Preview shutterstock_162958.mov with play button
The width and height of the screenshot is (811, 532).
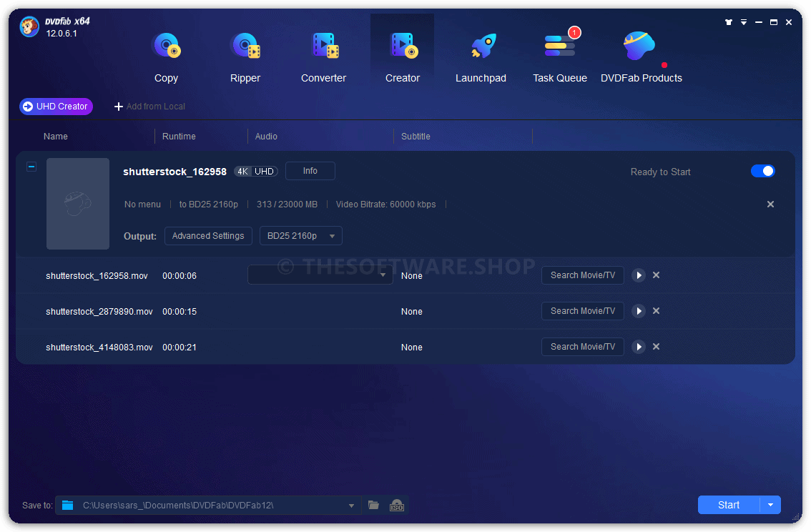[x=639, y=275]
